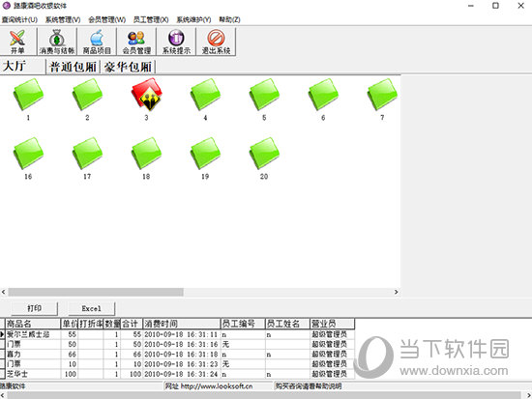Open 消费与结帐 money bag icon
The height and width of the screenshot is (399, 532).
pyautogui.click(x=57, y=42)
